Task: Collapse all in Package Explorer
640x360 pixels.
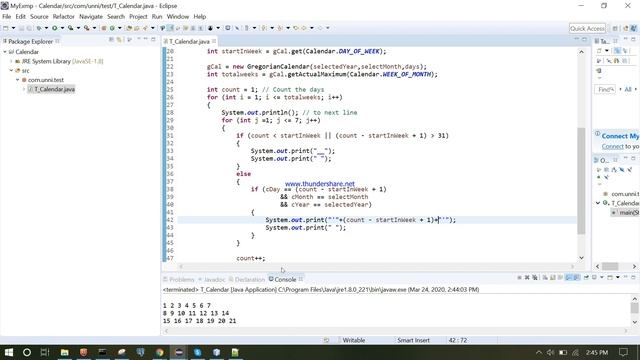Action: [111, 40]
